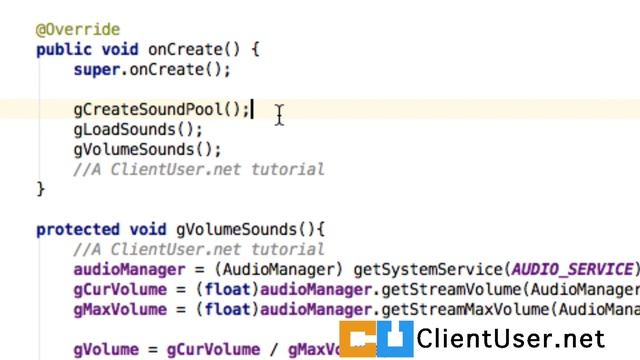Click gVolumeSounds(); call inside onCreate
The image size is (640, 360).
click(147, 150)
